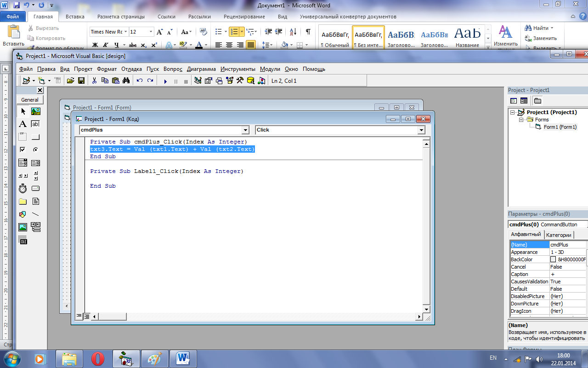Select the Line control in toolbox
Viewport: 588px width, 368px height.
36,214
